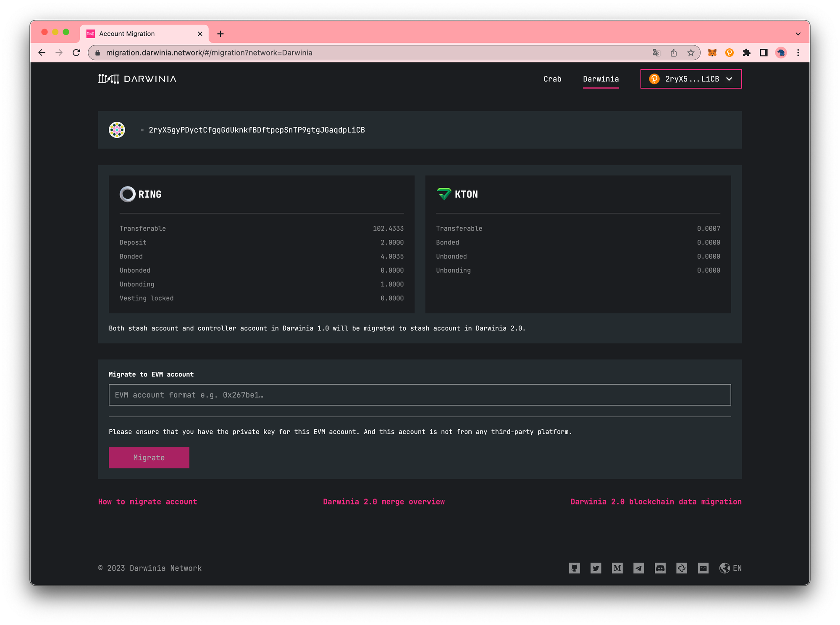This screenshot has height=625, width=840.
Task: Click the GitHub icon in footer
Action: click(x=574, y=568)
